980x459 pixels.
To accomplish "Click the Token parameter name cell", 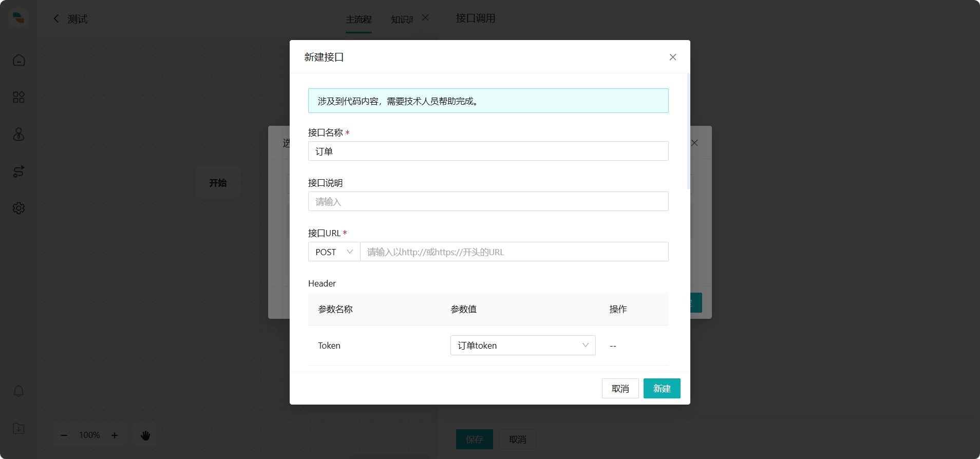I will pos(329,346).
